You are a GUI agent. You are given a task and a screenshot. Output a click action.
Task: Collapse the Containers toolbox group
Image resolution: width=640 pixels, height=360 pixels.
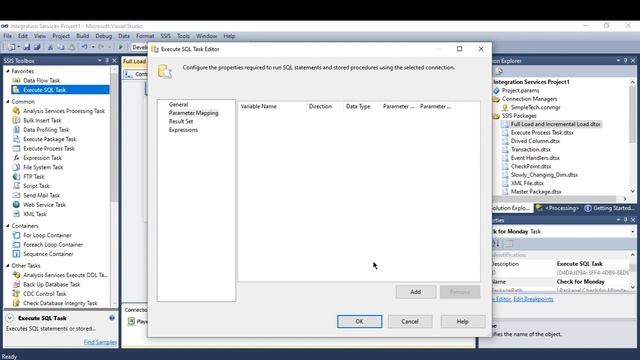tap(8, 226)
